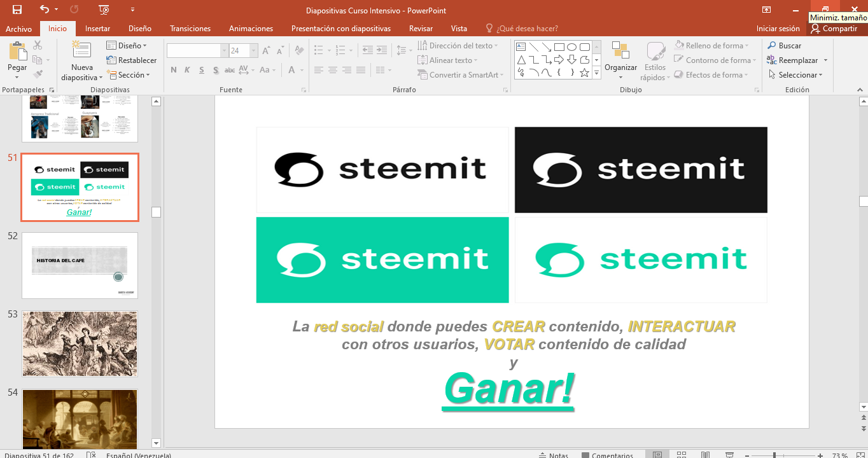Click Iniciar sesión link

click(778, 29)
